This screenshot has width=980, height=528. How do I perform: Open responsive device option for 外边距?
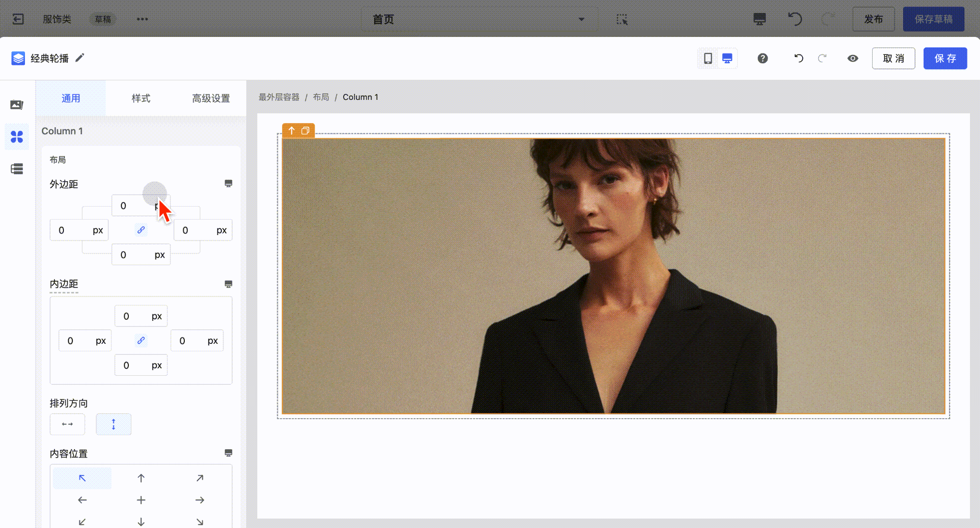point(228,184)
